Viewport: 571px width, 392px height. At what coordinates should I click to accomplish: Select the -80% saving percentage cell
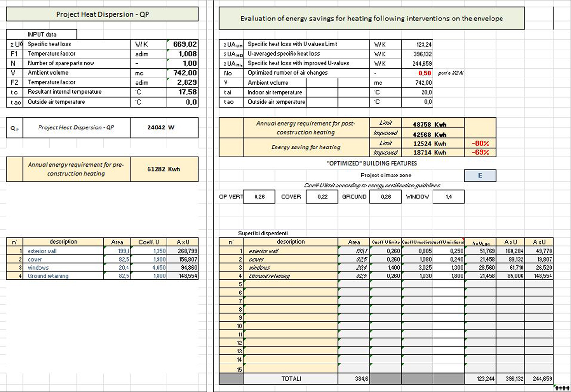click(480, 143)
